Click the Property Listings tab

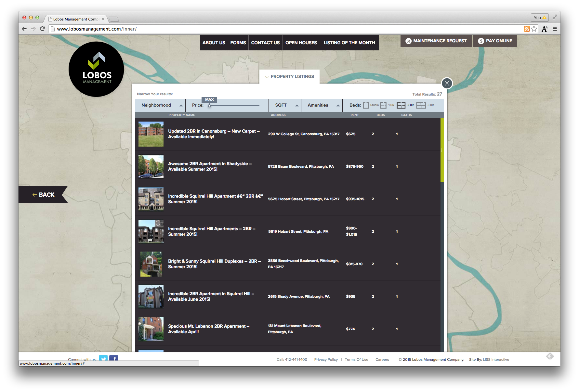point(289,77)
